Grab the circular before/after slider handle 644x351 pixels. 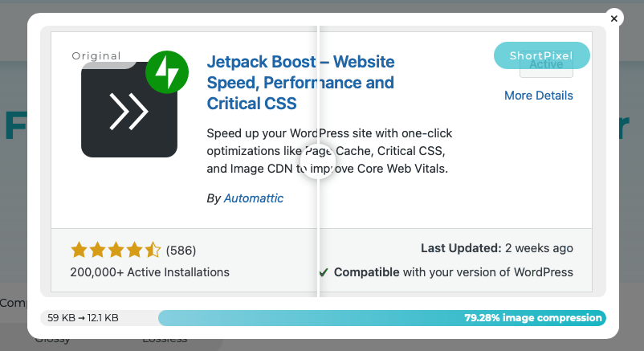(318, 160)
